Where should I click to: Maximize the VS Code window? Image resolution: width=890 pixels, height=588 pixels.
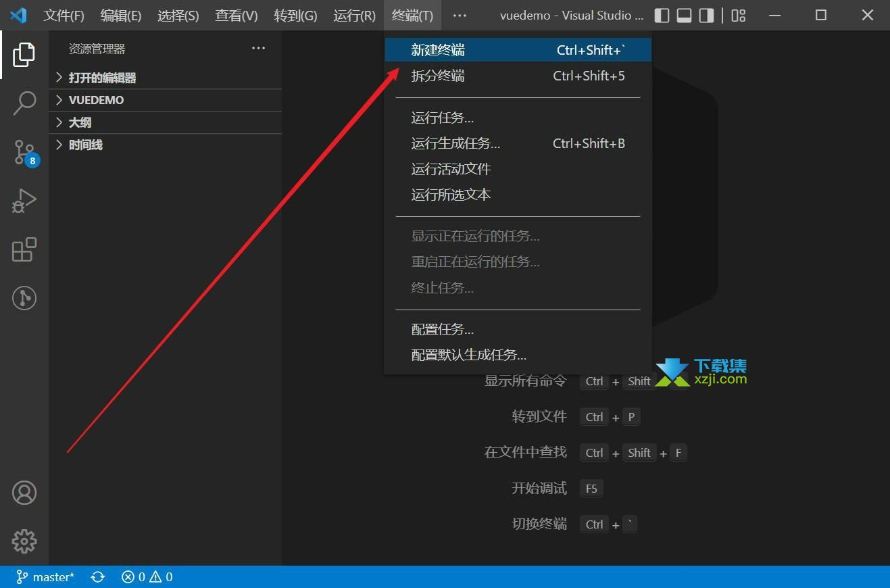tap(821, 15)
